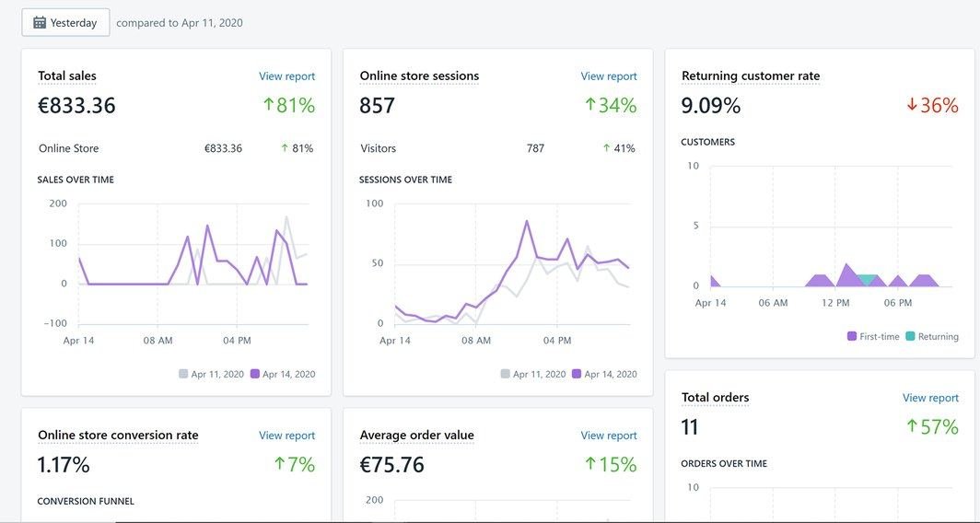Click the purple Apr 14, 2020 legend swatch in the sessions chart
980x523 pixels.
tap(577, 374)
